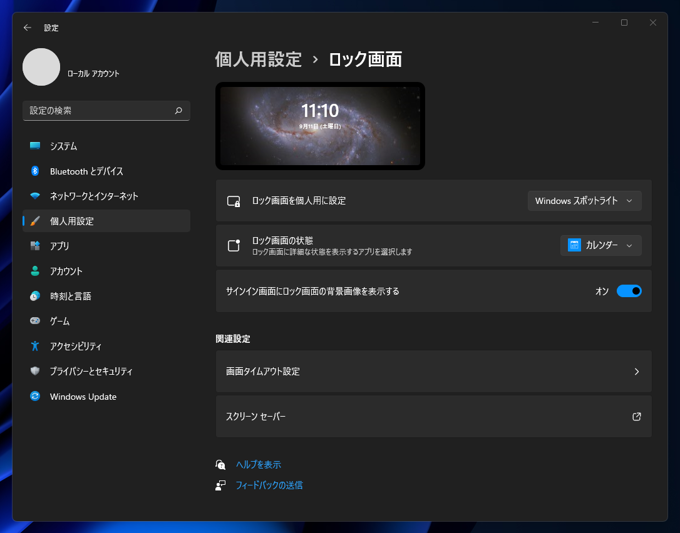The image size is (680, 533).
Task: Click chevron on 画面タイムアウト設定 row
Action: 637,372
